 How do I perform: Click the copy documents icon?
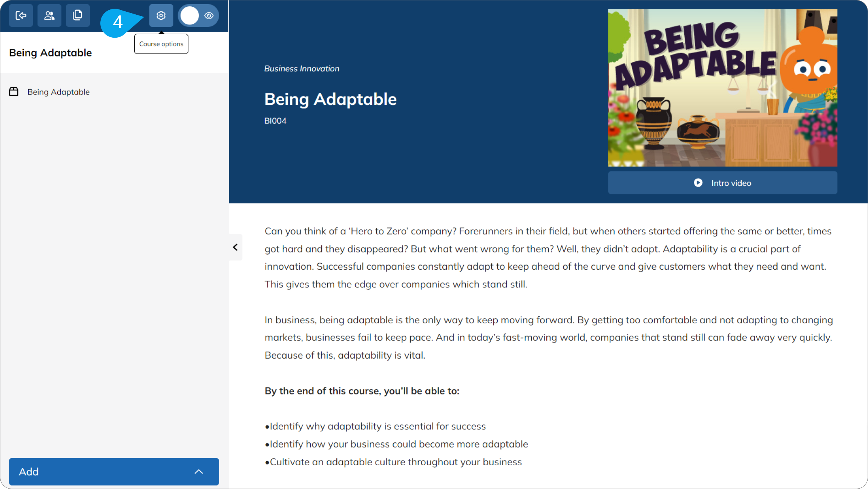tap(78, 15)
